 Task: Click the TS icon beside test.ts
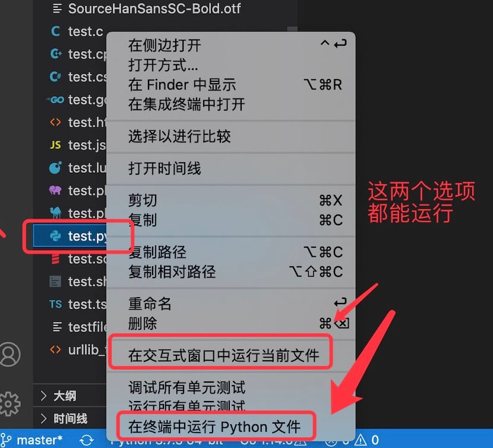(55, 304)
